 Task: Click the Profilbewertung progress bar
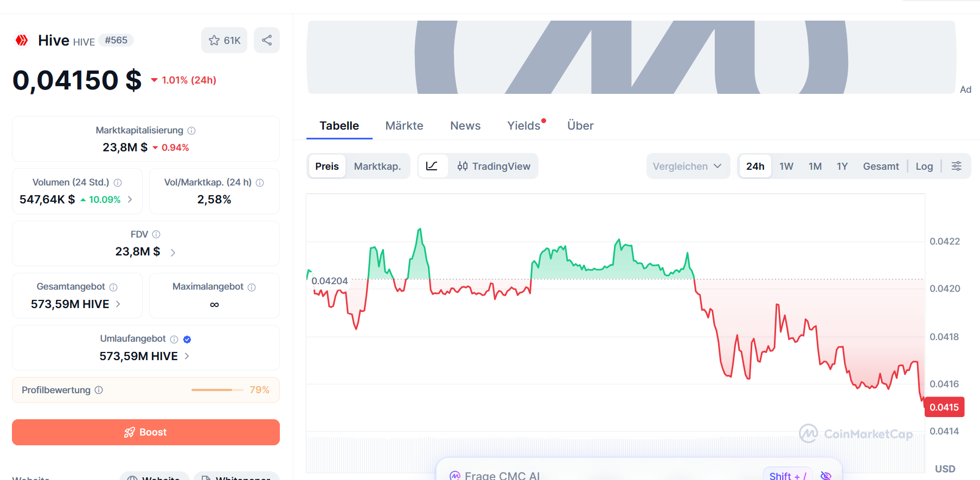pos(217,390)
